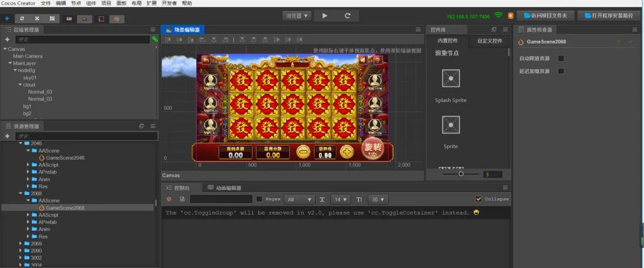Collapse the Canvas node in hierarchy

click(x=5, y=49)
